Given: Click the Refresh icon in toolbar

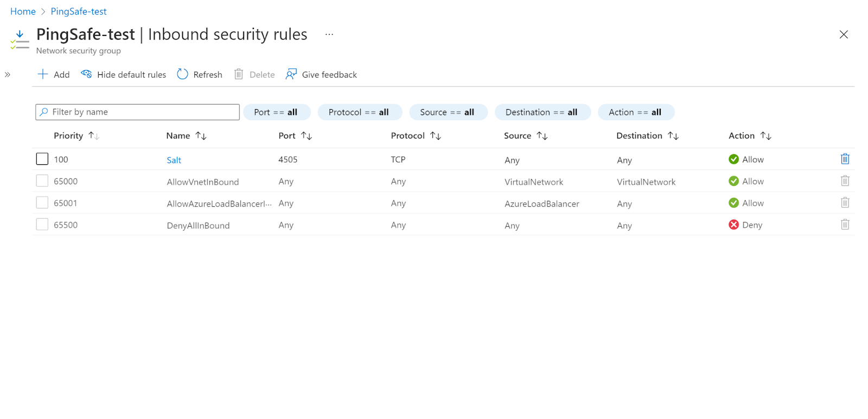Looking at the screenshot, I should tap(182, 74).
